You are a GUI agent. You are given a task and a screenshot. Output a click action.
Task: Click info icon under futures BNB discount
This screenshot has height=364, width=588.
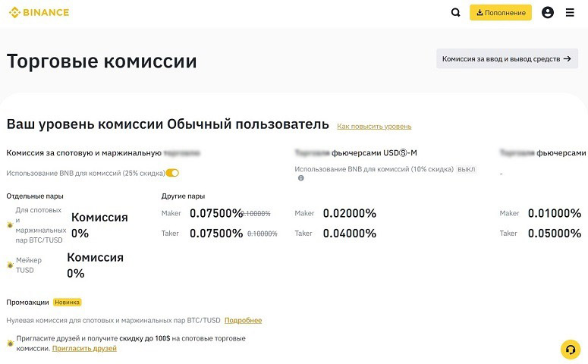point(300,178)
